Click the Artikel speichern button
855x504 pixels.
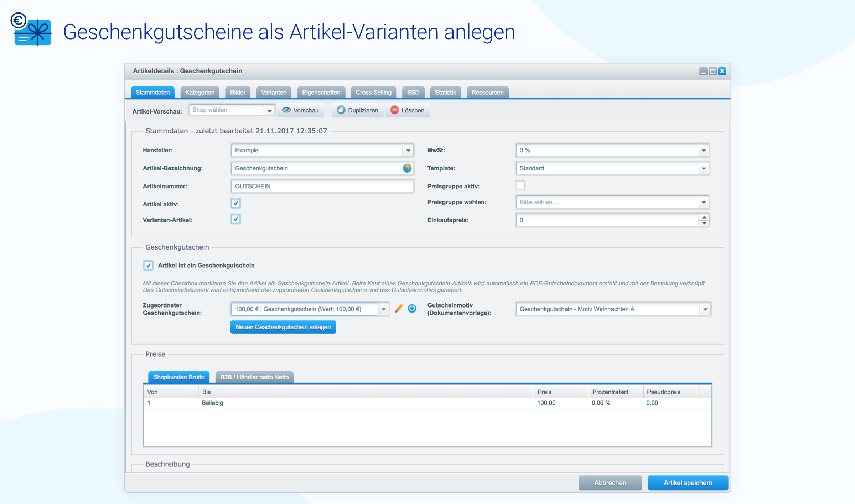click(688, 483)
